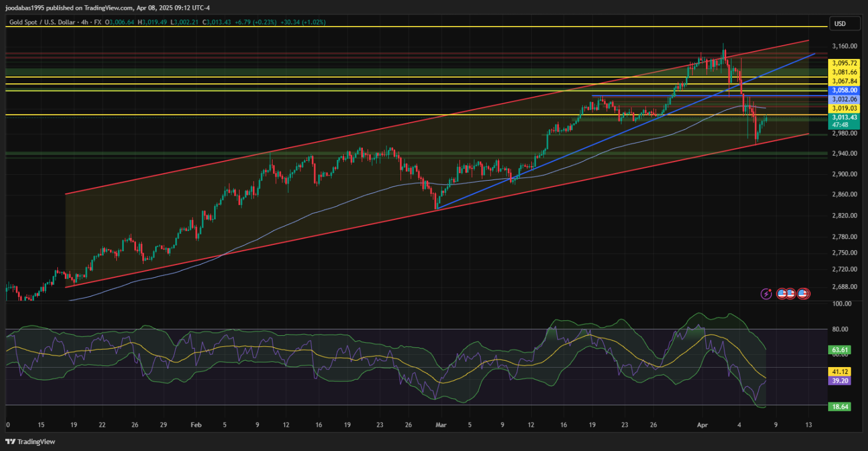Click the green 18.64 indicator value label
868x451 pixels.
point(840,407)
